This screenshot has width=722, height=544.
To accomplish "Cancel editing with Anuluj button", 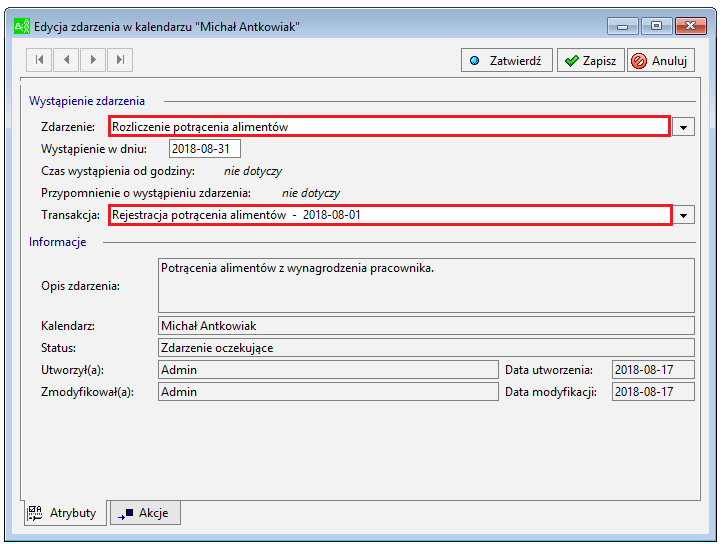I will coord(661,60).
